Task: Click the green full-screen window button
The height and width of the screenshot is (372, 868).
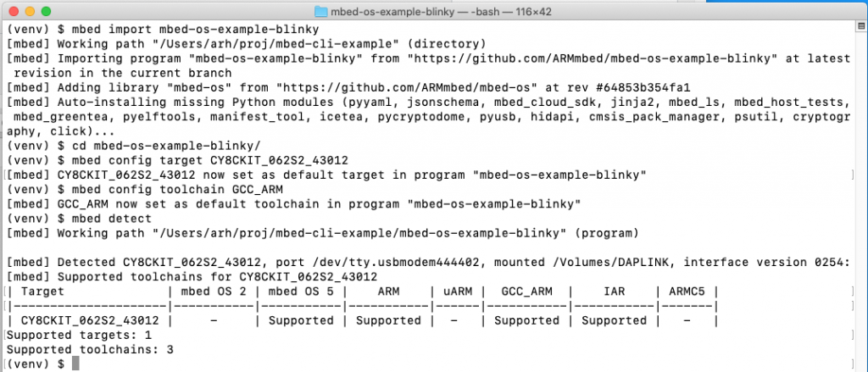Action: click(x=46, y=11)
